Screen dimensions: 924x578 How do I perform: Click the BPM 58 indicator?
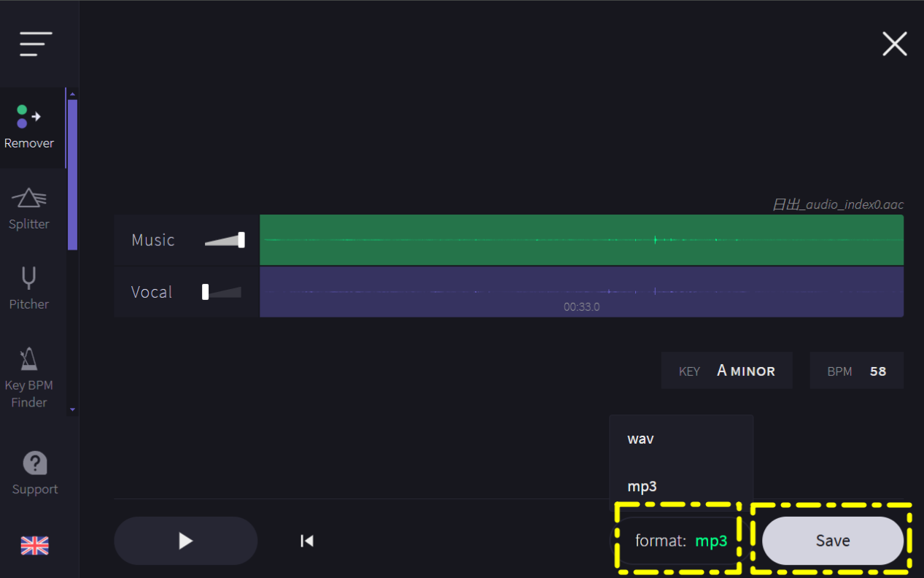pos(857,371)
